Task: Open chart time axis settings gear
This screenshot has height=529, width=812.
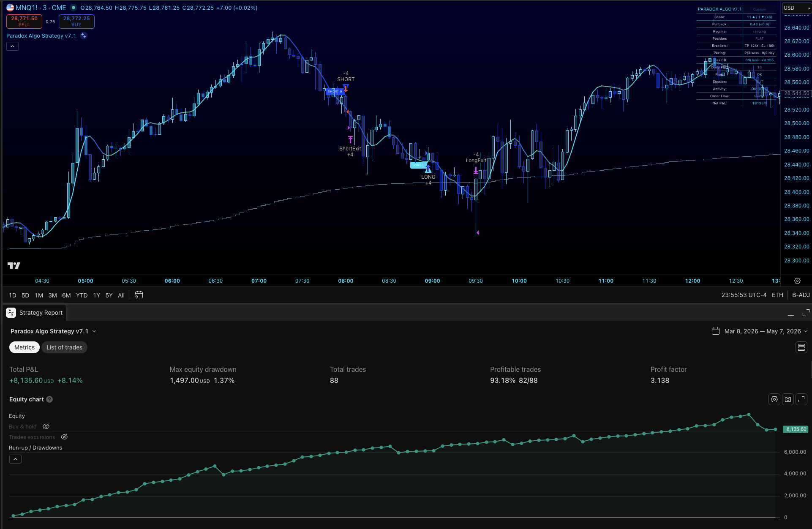Action: pos(797,281)
